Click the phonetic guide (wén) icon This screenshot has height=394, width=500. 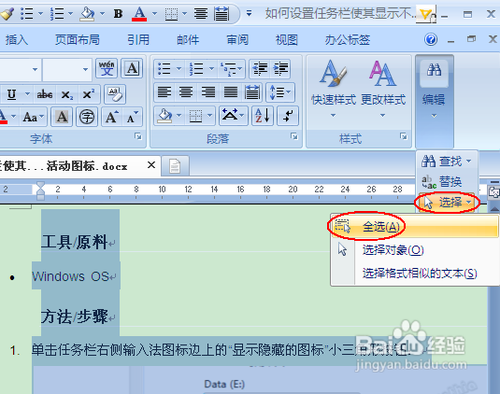[x=106, y=68]
